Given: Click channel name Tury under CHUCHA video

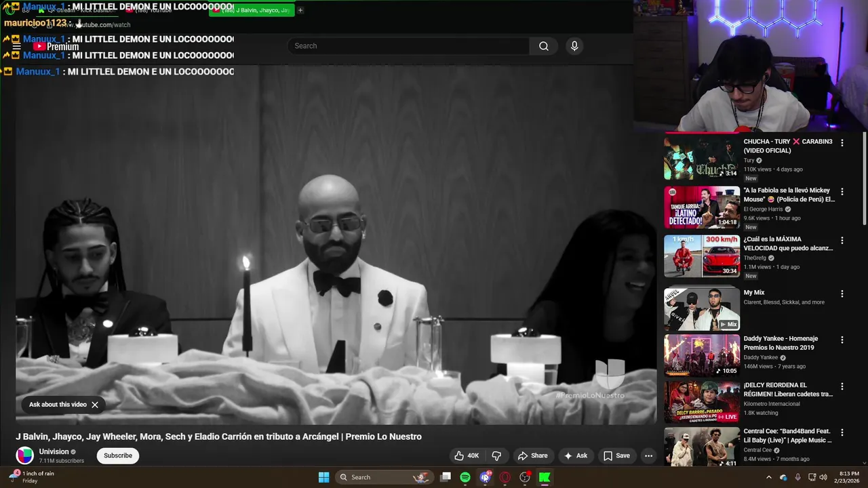Looking at the screenshot, I should coord(749,161).
